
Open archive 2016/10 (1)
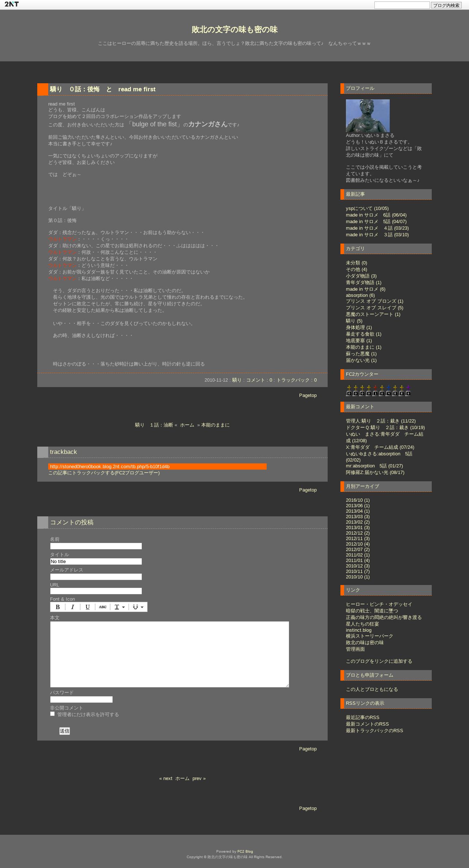(x=358, y=500)
